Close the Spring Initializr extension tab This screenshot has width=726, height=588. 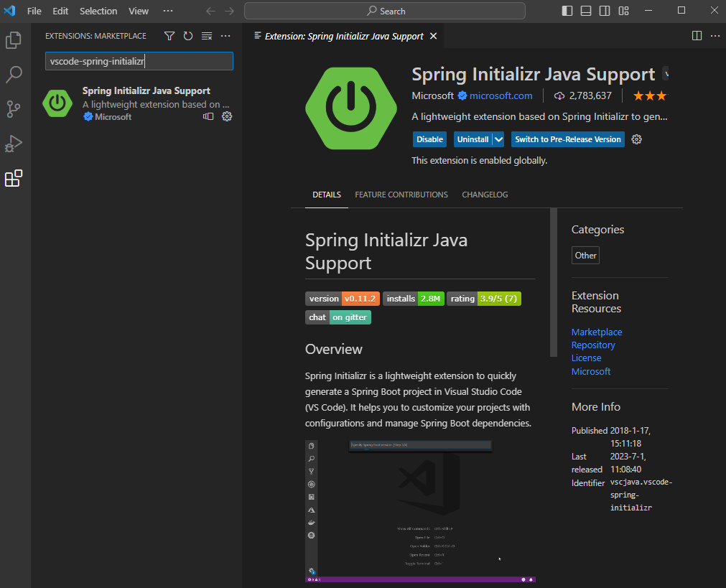click(x=434, y=36)
